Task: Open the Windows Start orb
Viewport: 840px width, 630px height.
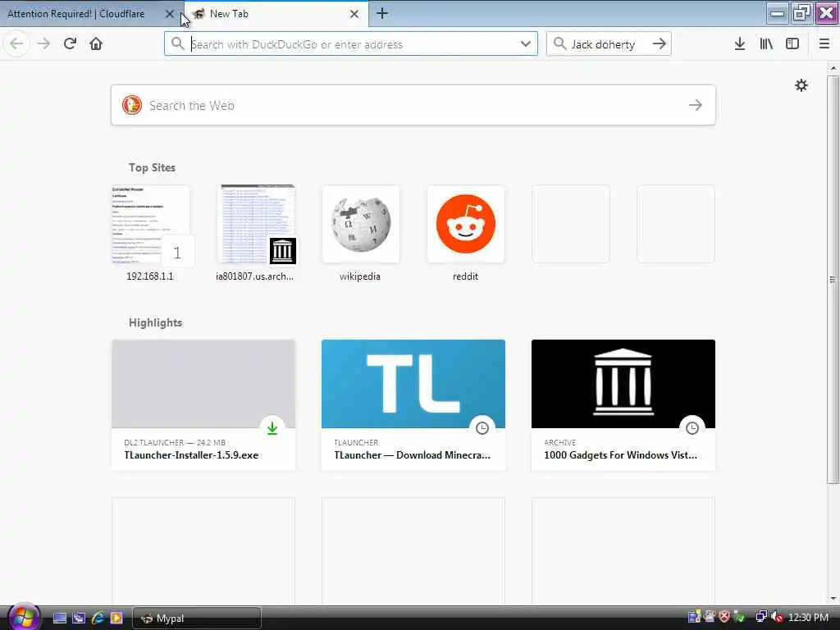Action: click(x=23, y=617)
